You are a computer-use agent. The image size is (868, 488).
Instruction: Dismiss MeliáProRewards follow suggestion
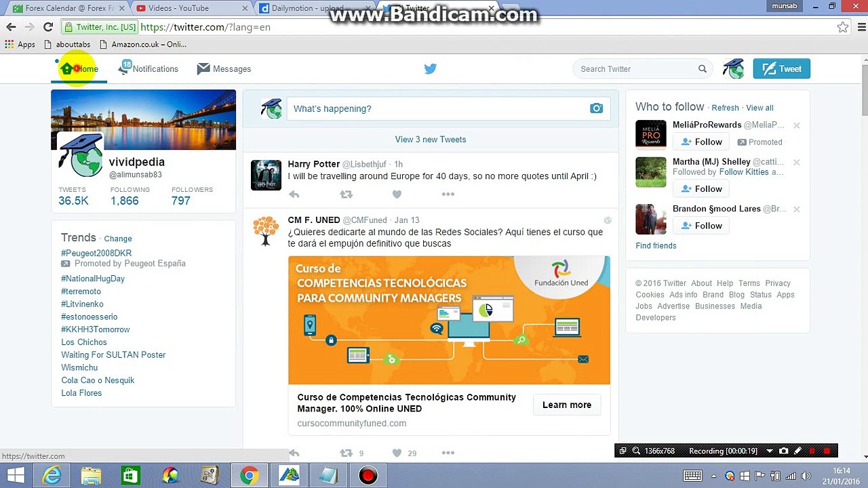click(797, 125)
